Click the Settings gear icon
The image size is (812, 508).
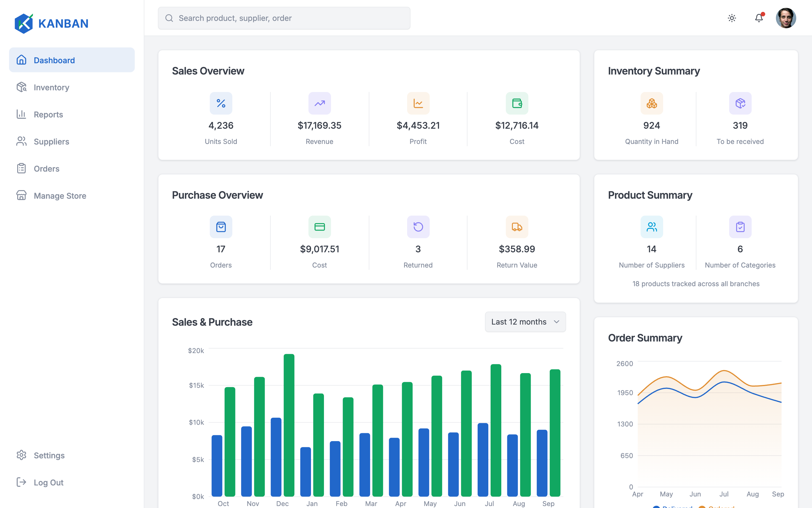tap(21, 455)
